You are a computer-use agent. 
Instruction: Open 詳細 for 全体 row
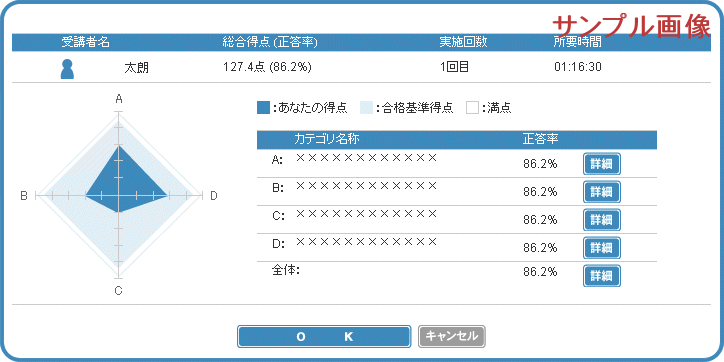pyautogui.click(x=602, y=276)
